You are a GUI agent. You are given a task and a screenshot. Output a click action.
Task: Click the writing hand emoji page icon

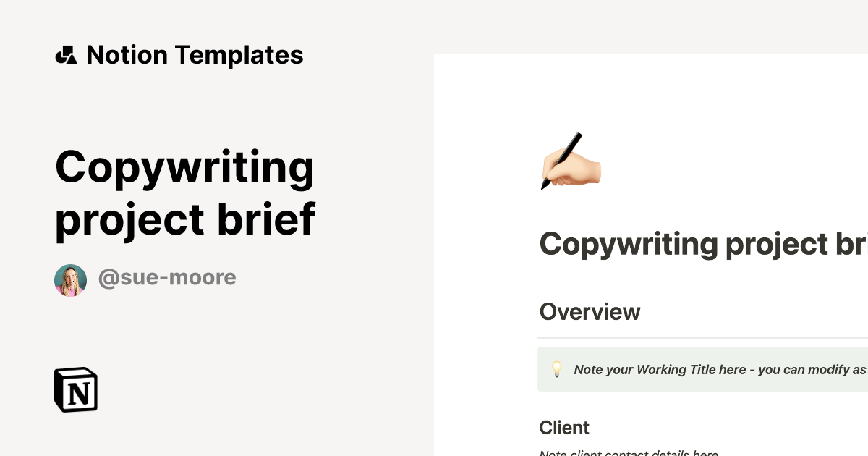pyautogui.click(x=570, y=161)
